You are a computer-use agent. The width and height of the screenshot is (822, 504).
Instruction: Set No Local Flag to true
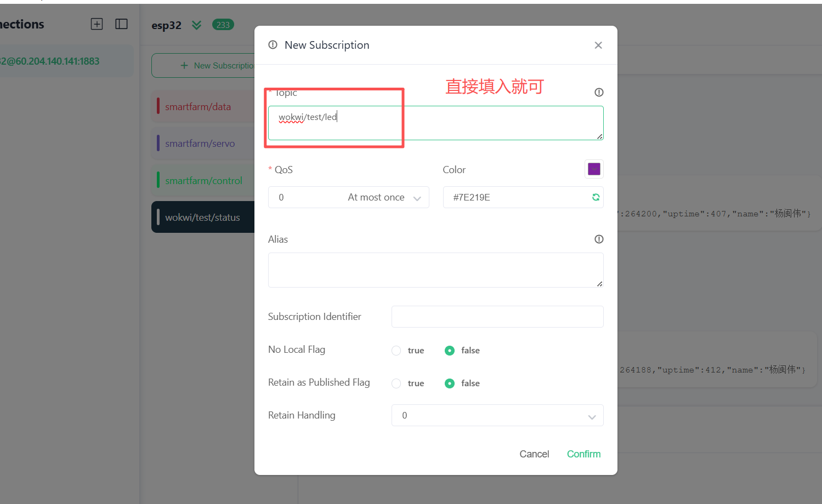[x=396, y=351]
